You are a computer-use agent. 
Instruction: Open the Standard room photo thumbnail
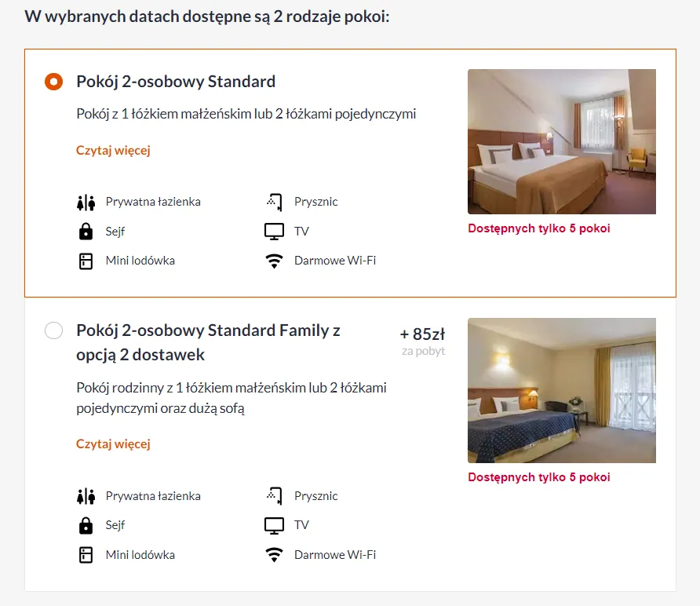561,141
